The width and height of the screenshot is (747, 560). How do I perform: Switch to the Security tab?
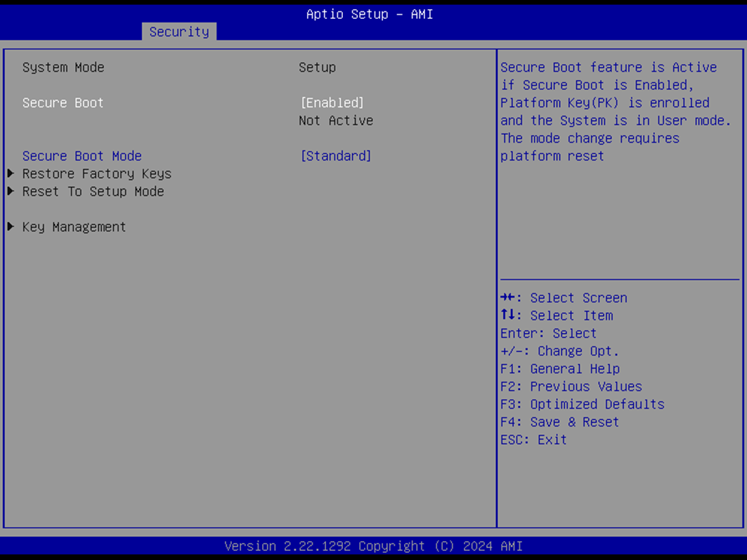(x=179, y=32)
